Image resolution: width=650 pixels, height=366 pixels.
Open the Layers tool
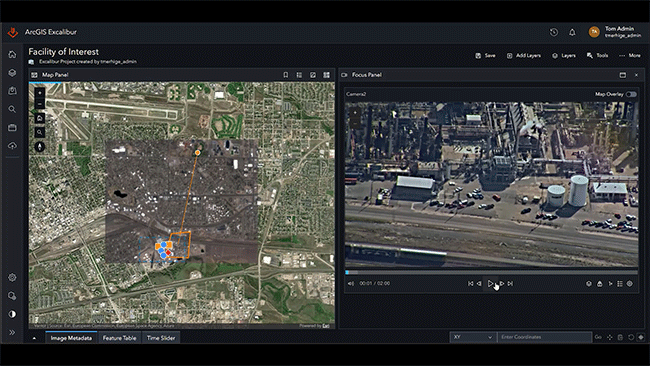564,56
